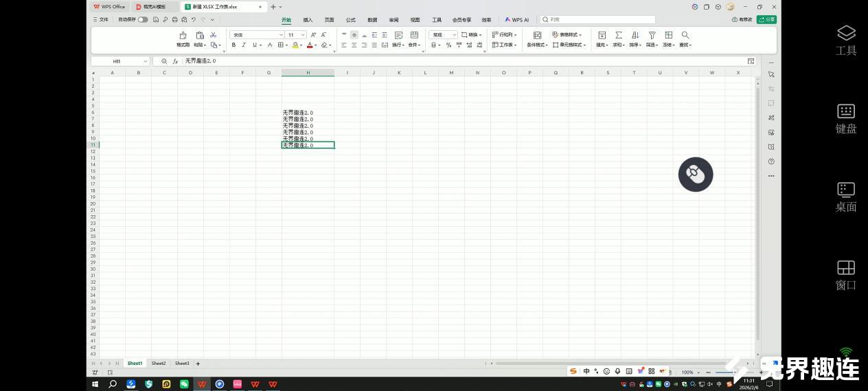Apply percent style with % icon
Image resolution: width=868 pixels, height=391 pixels.
tap(448, 45)
